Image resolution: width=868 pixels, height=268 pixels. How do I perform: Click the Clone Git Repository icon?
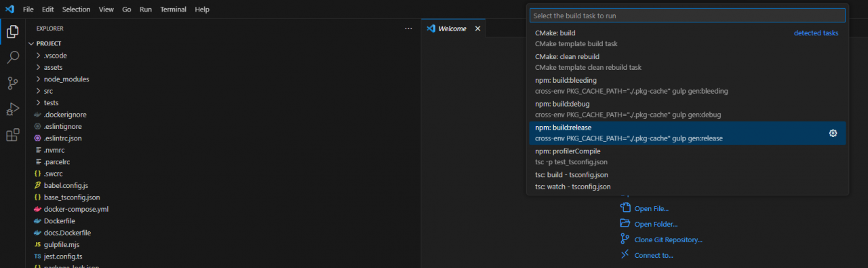click(625, 240)
